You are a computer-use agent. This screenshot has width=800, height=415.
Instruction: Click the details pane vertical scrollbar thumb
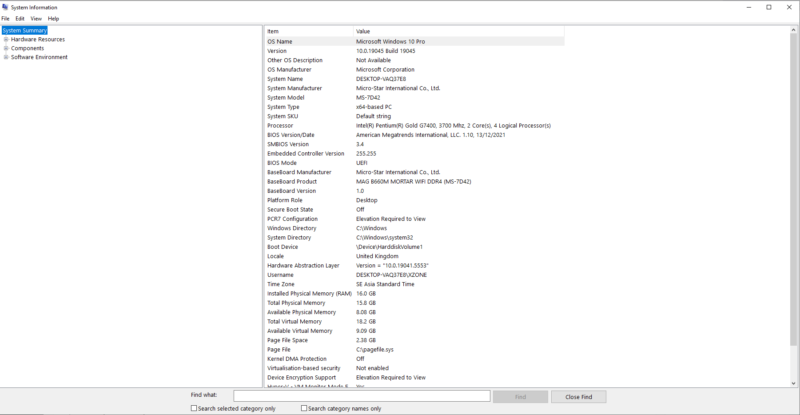[x=793, y=190]
